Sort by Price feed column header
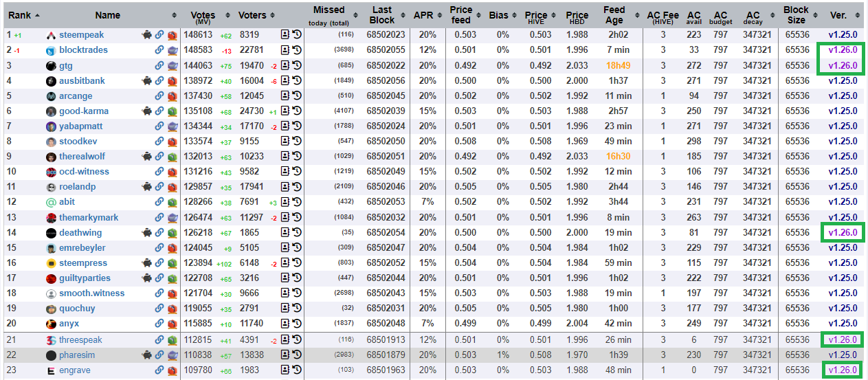This screenshot has width=868, height=380. pos(461,14)
